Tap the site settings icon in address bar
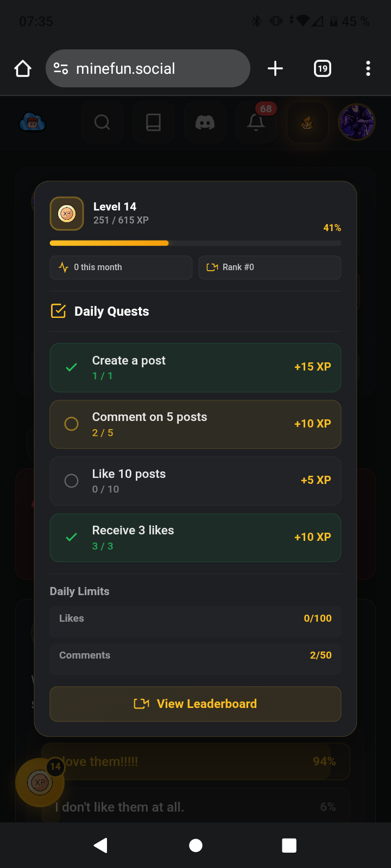 tap(61, 68)
